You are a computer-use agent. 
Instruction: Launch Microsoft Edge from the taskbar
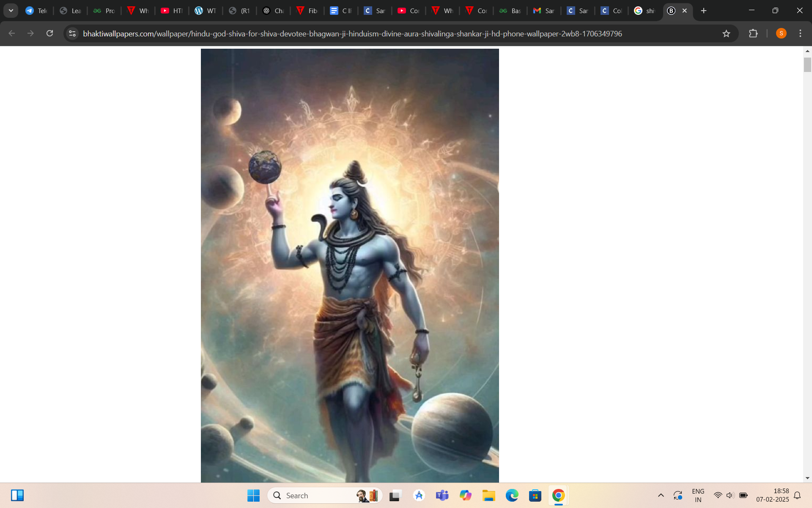tap(512, 495)
